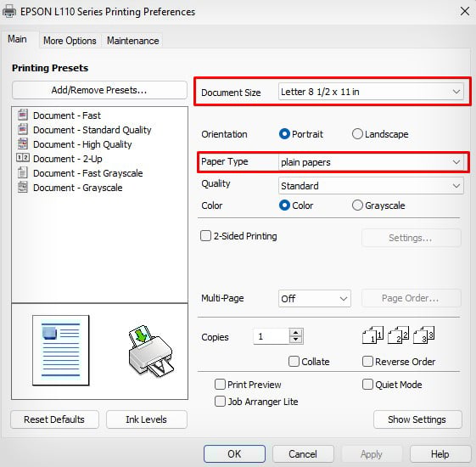The height and width of the screenshot is (467, 476).
Task: Click the Page Order button
Action: click(x=411, y=298)
